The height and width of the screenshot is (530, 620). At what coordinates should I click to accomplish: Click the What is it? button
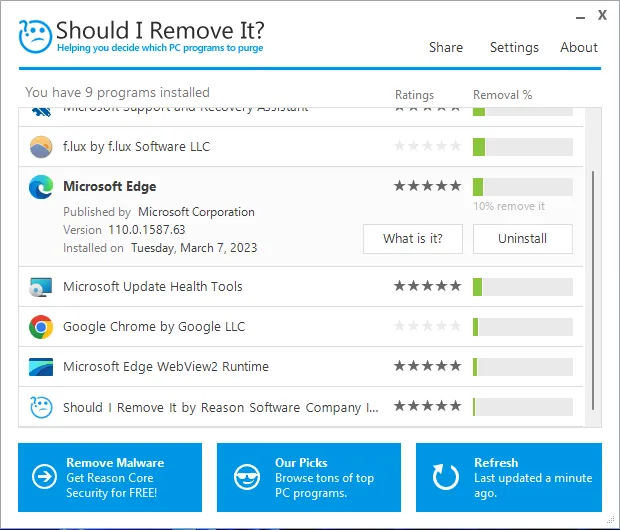click(x=413, y=239)
